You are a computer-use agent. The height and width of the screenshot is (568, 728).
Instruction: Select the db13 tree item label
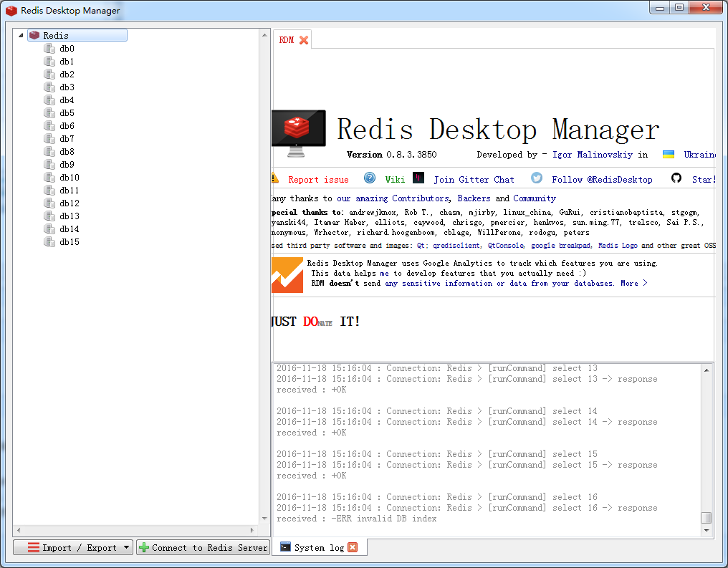[70, 216]
